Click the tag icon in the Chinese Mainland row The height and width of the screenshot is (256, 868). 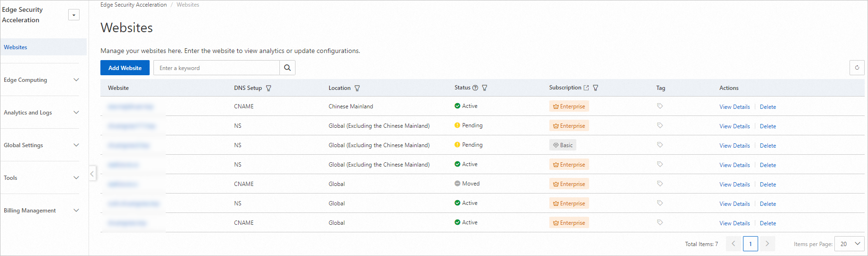(x=660, y=106)
